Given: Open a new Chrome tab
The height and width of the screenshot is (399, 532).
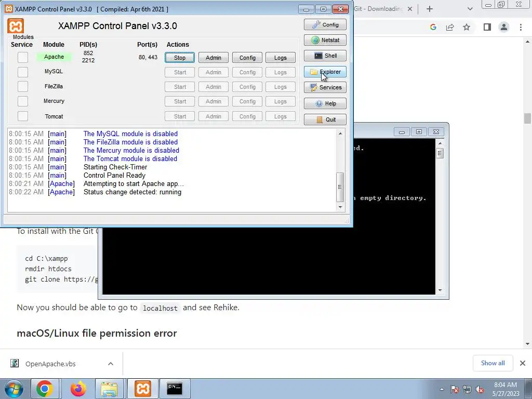Looking at the screenshot, I should (x=430, y=9).
